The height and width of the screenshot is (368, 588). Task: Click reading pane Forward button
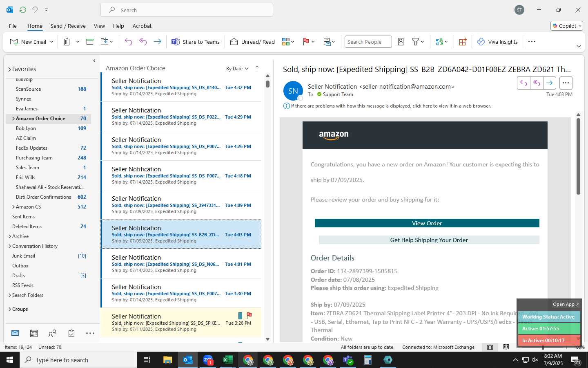pyautogui.click(x=550, y=83)
